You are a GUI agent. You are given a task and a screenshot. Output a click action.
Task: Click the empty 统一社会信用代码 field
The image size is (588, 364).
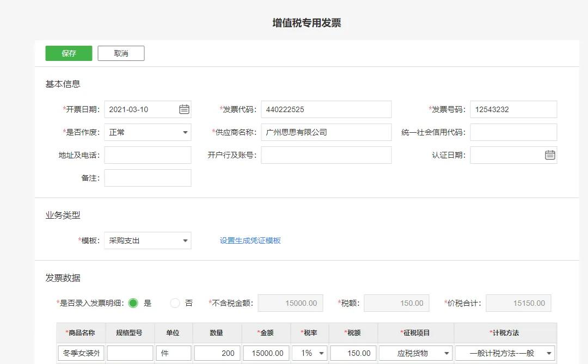pyautogui.click(x=513, y=132)
